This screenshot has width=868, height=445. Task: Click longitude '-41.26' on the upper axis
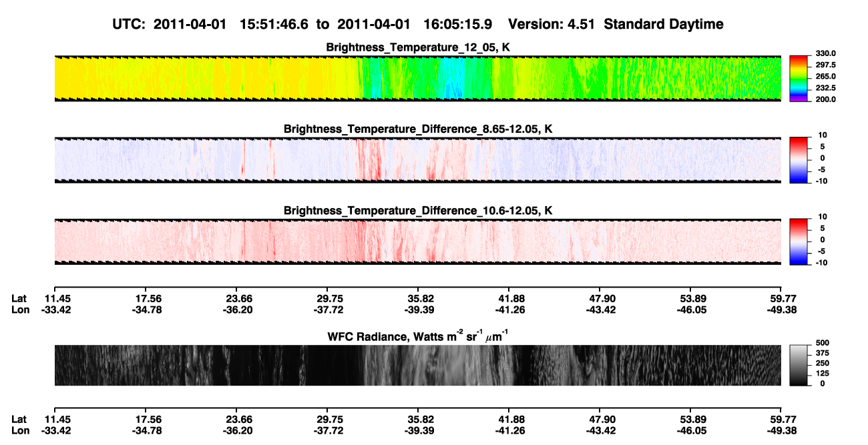(509, 310)
